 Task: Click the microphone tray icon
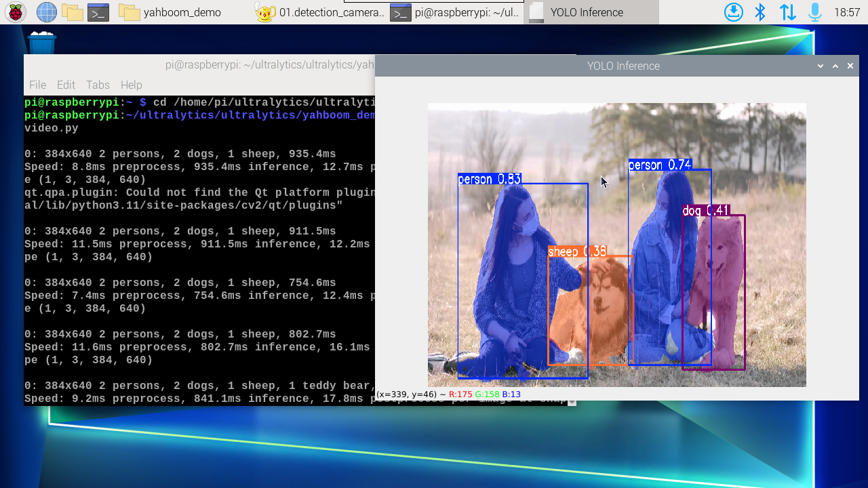(x=814, y=12)
